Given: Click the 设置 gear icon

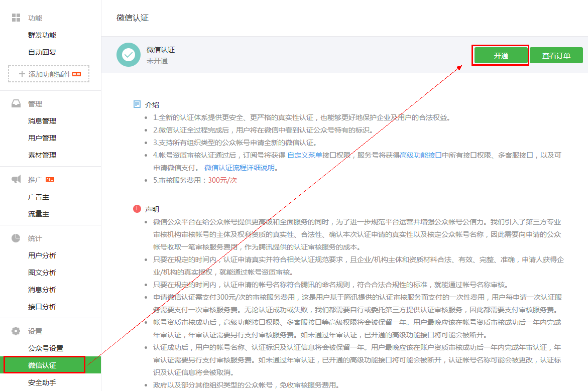Looking at the screenshot, I should click(16, 331).
